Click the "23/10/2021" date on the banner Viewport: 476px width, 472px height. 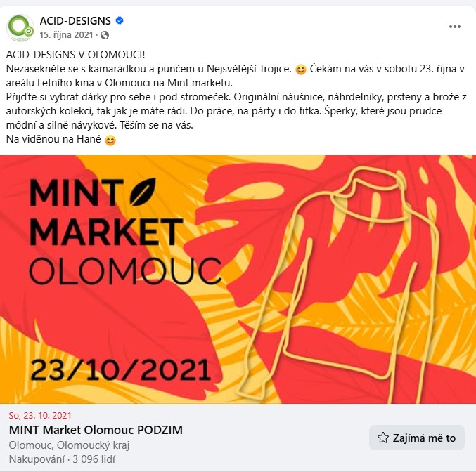(x=120, y=369)
